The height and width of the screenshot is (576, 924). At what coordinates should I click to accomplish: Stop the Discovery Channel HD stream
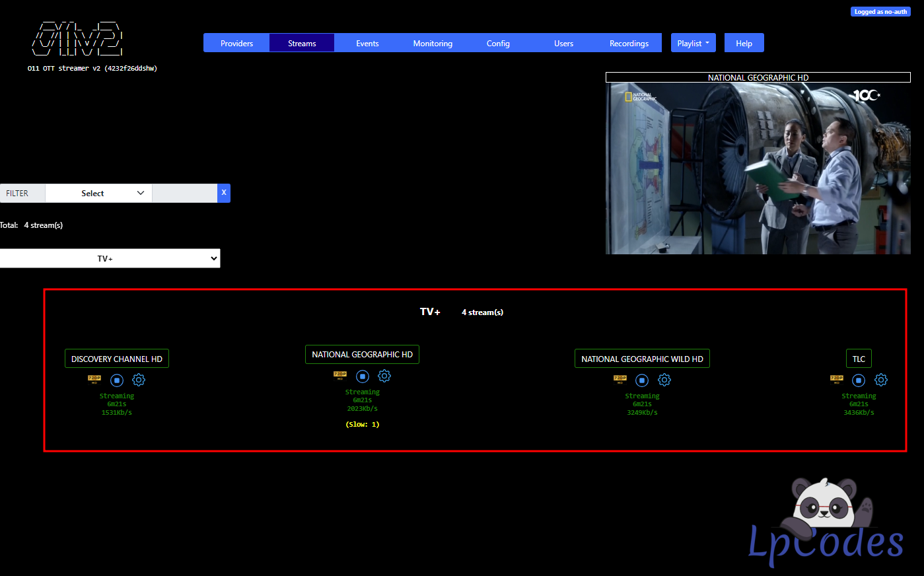[x=116, y=380]
